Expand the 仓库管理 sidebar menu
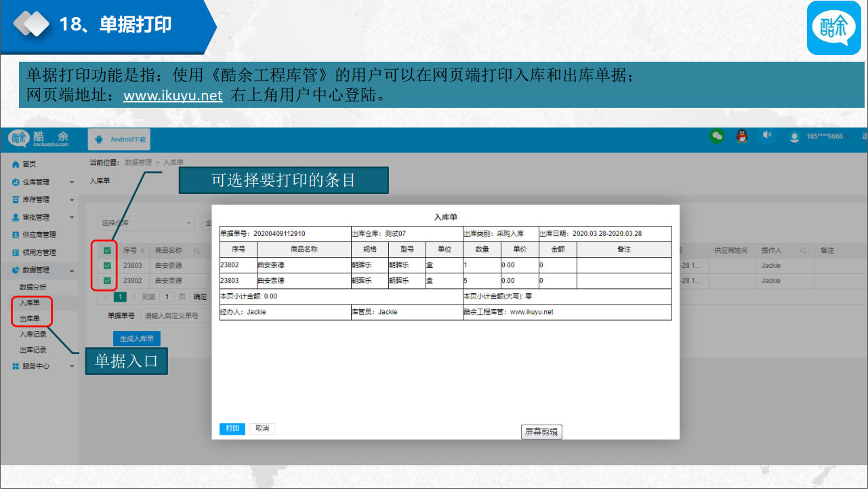The width and height of the screenshot is (868, 489). (43, 182)
